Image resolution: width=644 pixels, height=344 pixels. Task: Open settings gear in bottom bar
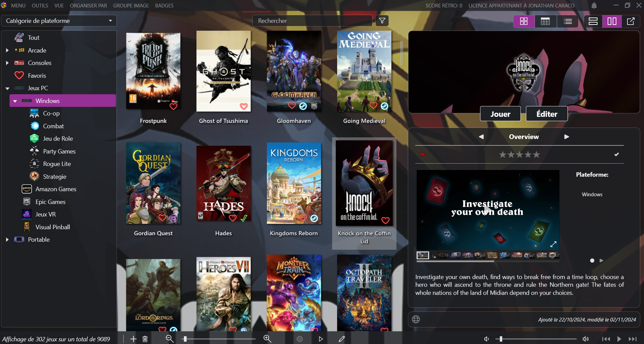coord(300,339)
